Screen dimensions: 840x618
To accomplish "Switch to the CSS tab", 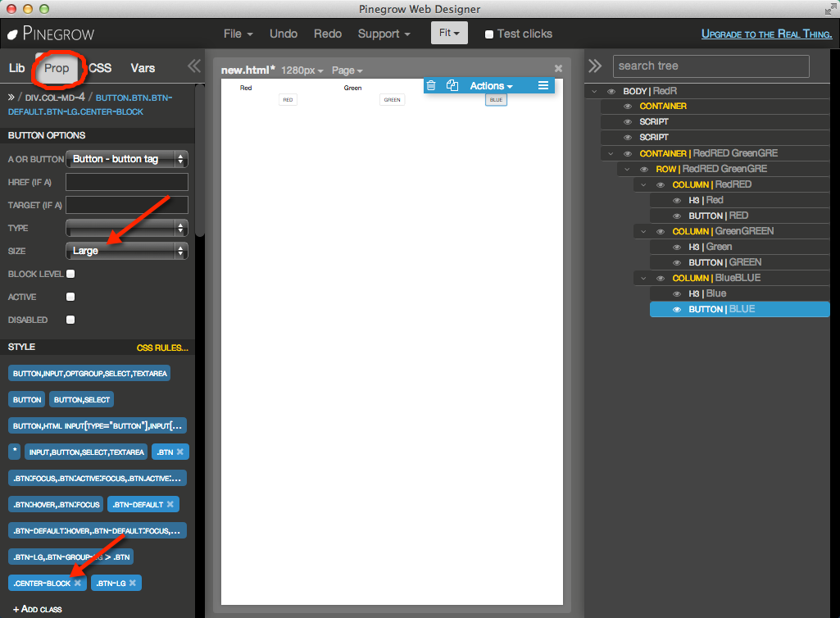I will [100, 68].
